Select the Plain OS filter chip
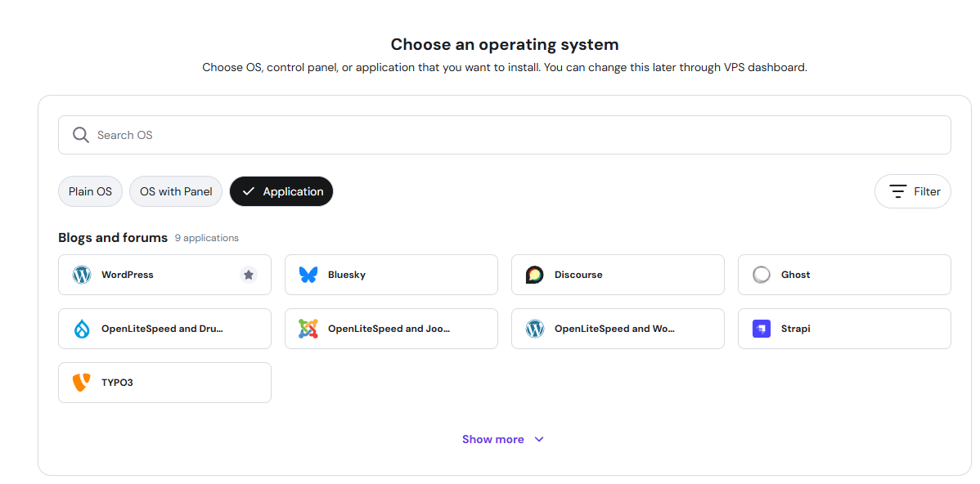980x484 pixels. 90,192
